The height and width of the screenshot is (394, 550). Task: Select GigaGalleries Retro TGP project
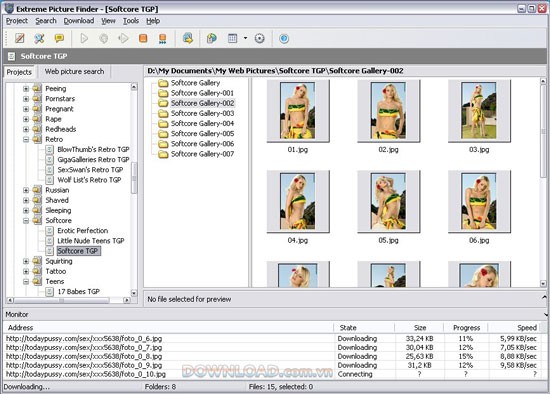(x=93, y=160)
